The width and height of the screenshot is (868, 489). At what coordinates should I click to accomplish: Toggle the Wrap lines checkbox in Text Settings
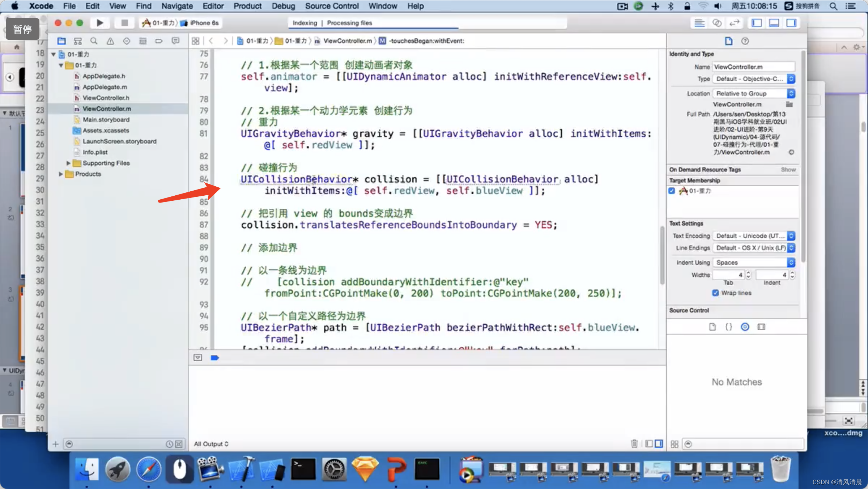(714, 293)
